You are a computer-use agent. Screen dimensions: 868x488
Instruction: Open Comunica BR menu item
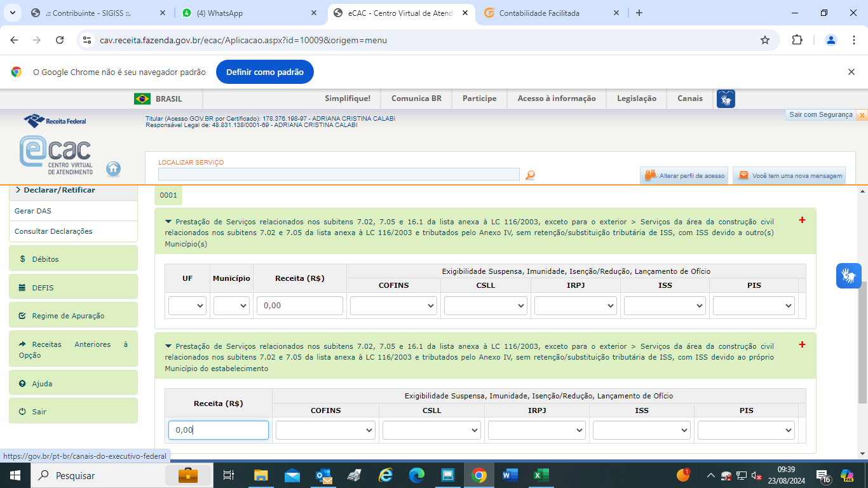[x=416, y=98]
